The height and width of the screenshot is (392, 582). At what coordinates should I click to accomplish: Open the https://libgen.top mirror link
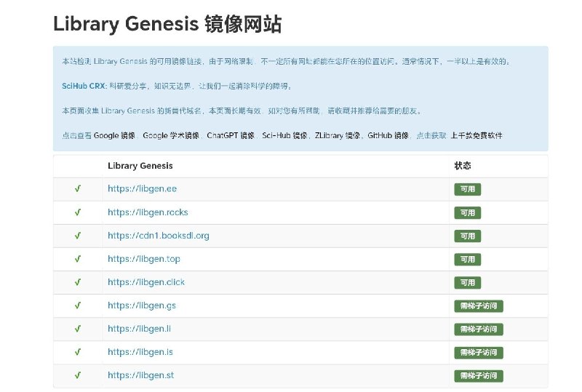pos(144,259)
